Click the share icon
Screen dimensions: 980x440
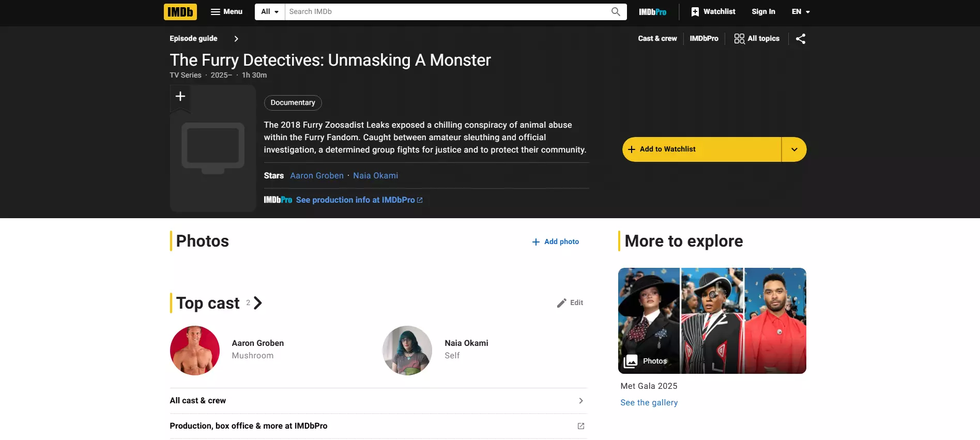click(x=801, y=39)
